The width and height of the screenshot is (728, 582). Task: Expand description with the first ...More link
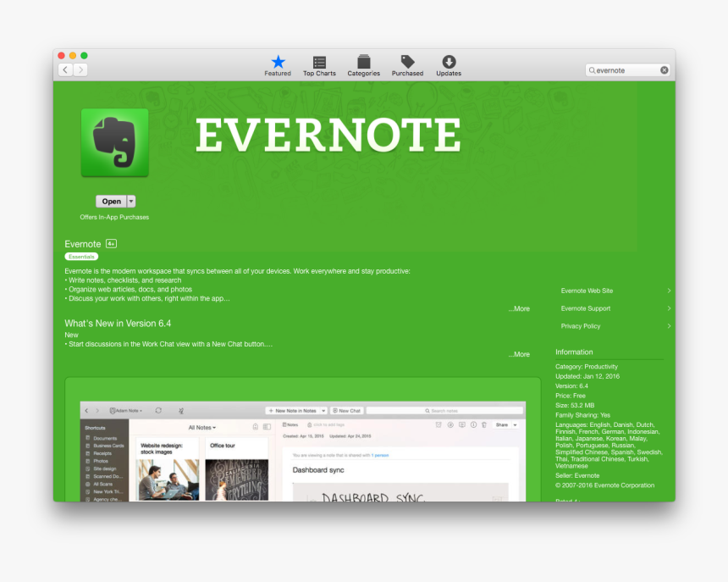coord(519,308)
